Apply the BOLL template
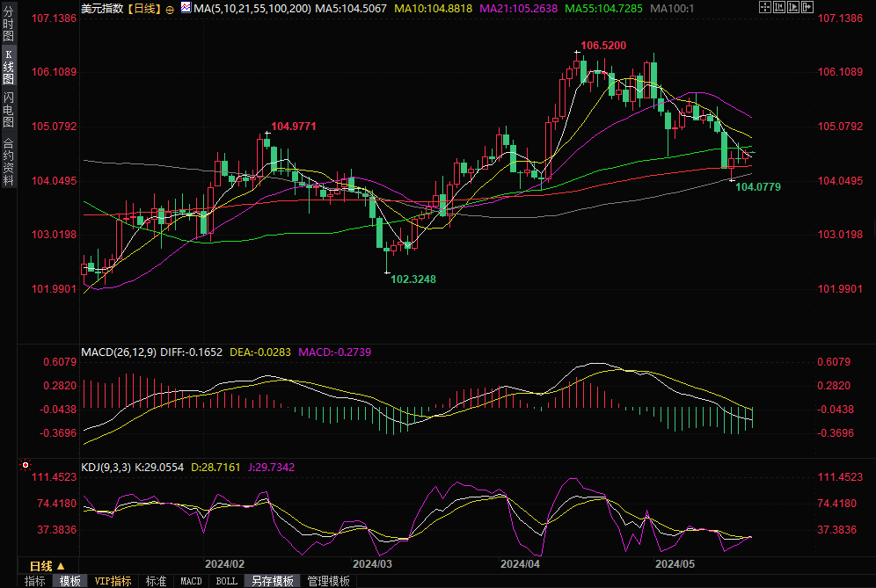Screen dimensions: 876x588 point(226,581)
